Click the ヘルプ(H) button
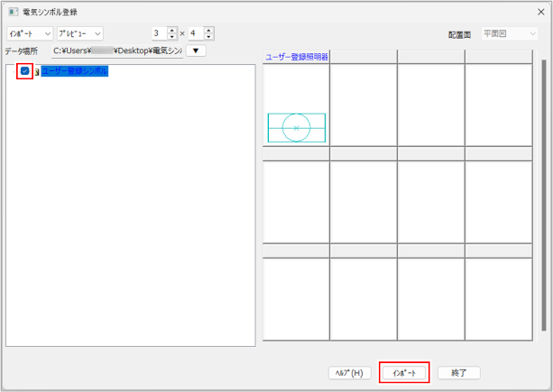 349,372
